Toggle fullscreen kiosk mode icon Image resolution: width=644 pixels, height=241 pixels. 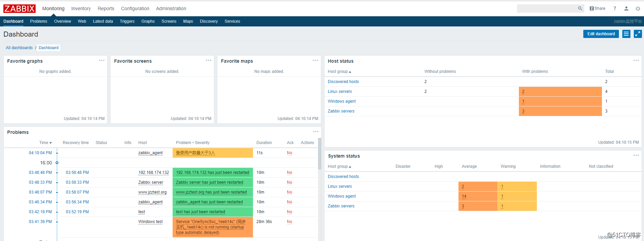click(x=638, y=34)
